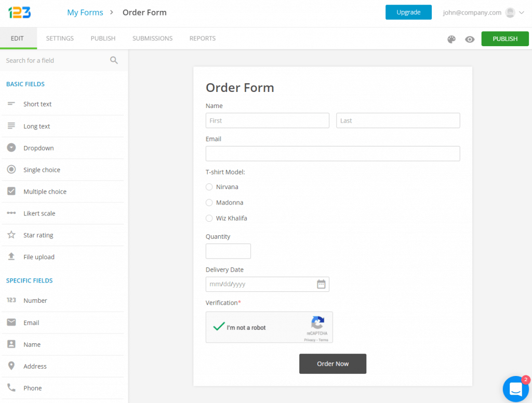Click the T-shirt Model question label
The height and width of the screenshot is (403, 532).
tap(225, 172)
